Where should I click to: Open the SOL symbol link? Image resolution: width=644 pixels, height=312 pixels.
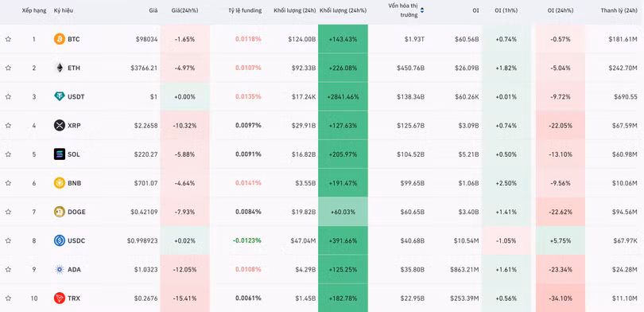(x=74, y=154)
